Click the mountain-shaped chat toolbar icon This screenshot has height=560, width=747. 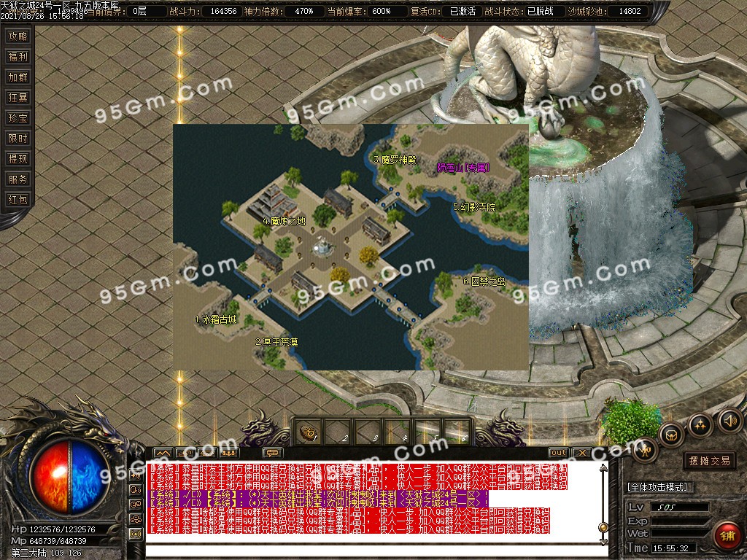tap(163, 453)
